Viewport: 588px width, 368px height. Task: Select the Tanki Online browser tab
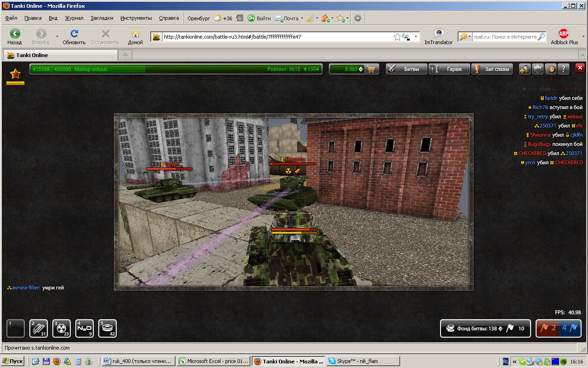click(x=60, y=55)
